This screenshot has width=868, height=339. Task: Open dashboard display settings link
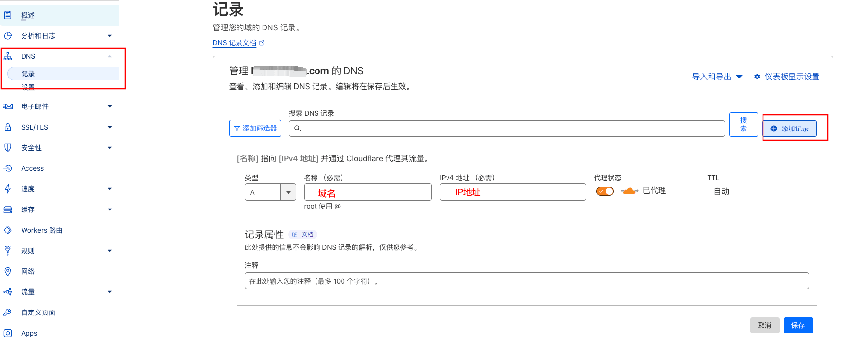[x=787, y=77]
